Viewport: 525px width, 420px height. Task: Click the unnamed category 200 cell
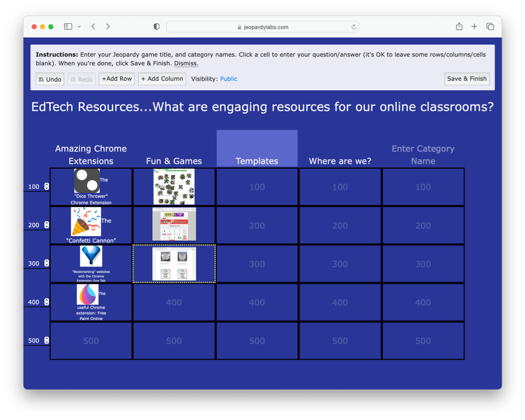click(423, 225)
